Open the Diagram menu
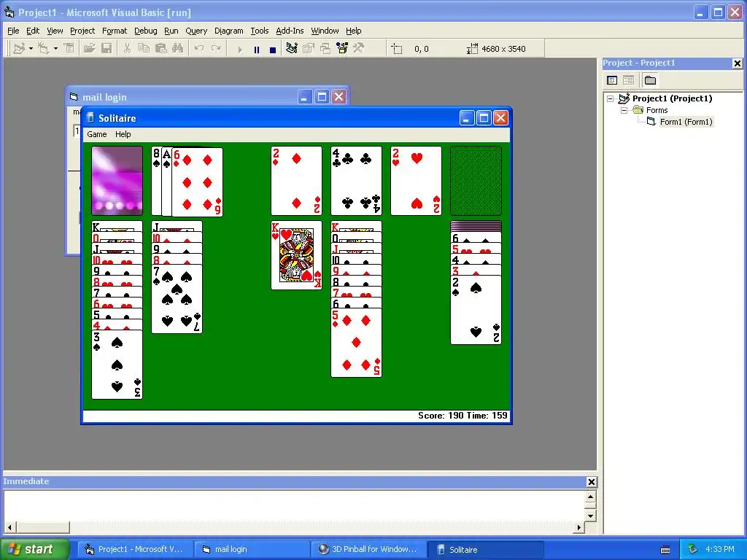 [228, 31]
